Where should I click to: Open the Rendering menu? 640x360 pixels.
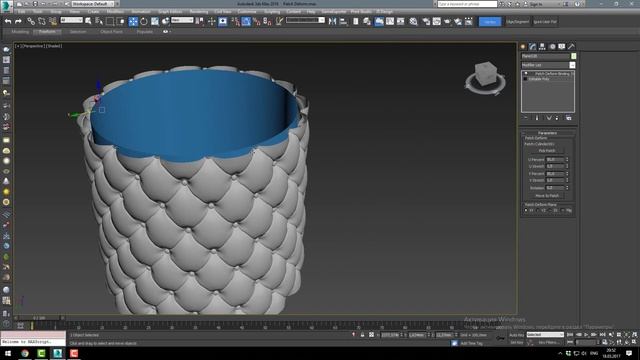click(x=199, y=12)
